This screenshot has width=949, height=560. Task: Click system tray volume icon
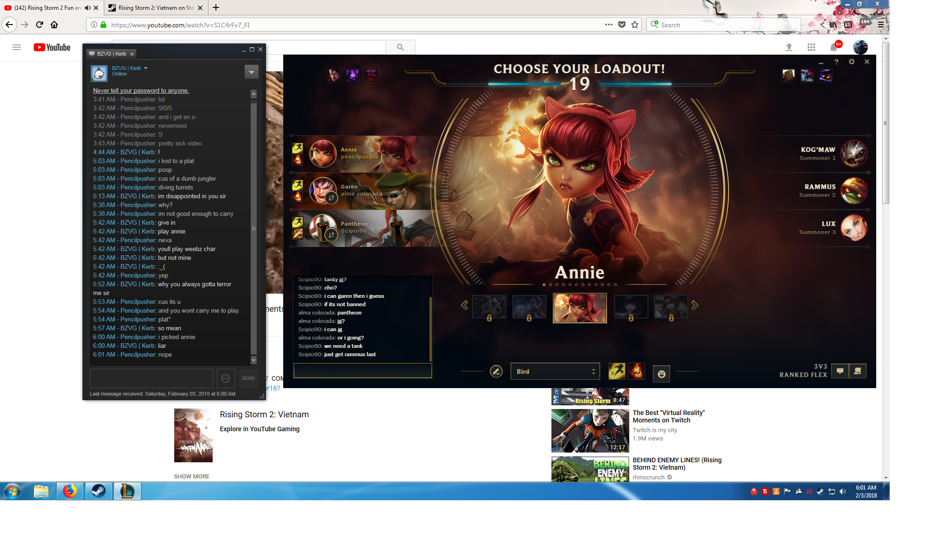(842, 491)
